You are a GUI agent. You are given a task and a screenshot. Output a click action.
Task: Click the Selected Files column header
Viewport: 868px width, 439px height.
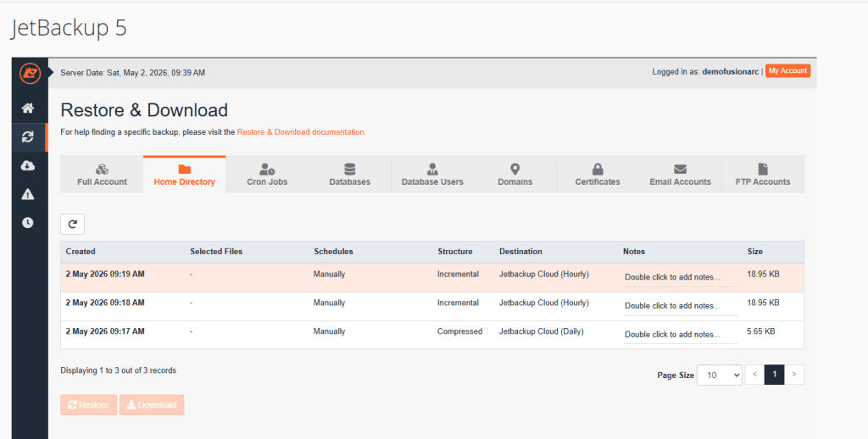click(x=216, y=252)
